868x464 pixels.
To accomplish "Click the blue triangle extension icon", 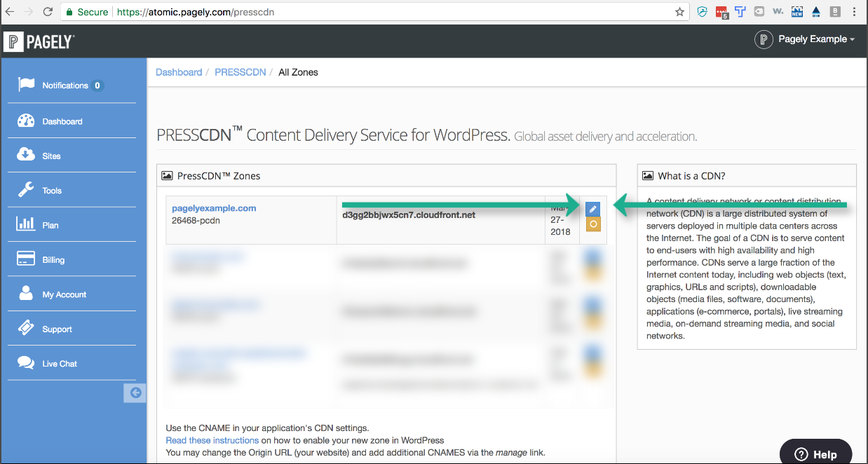I will pos(816,12).
